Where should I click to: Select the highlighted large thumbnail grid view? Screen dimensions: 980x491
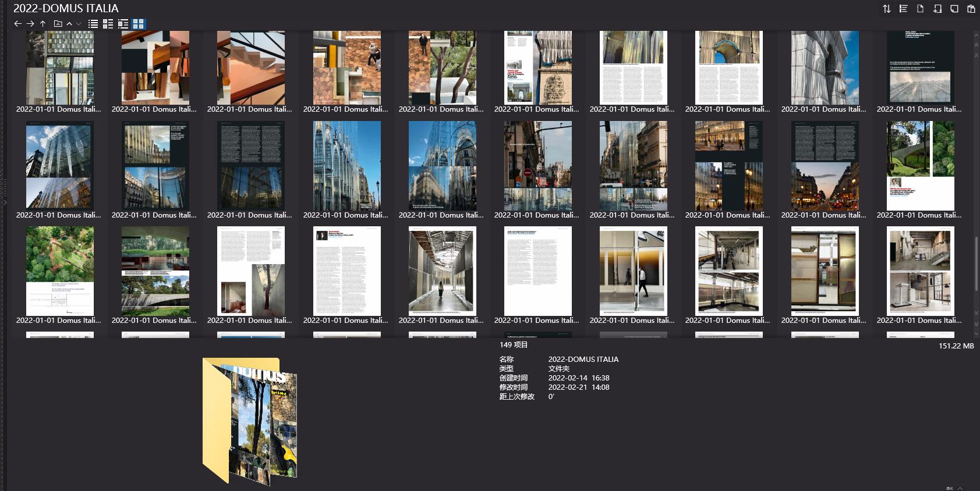tap(139, 24)
